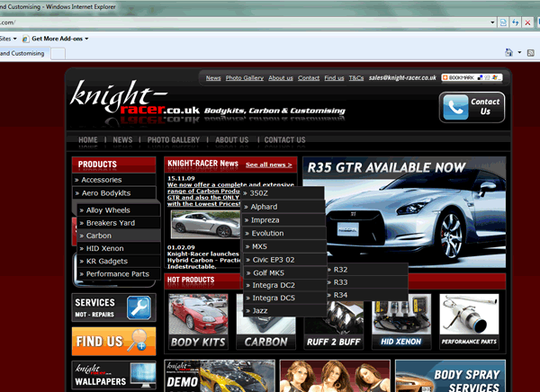The width and height of the screenshot is (540, 392).
Task: Click the Contact Us phone icon
Action: coord(455,107)
